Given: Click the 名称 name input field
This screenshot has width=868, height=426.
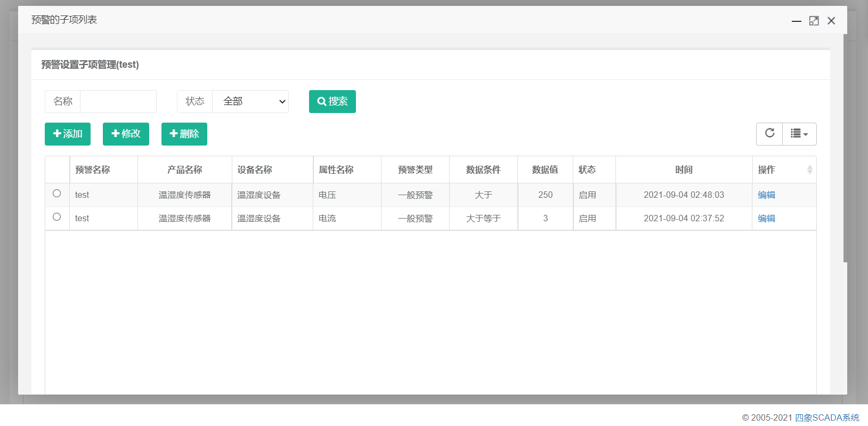Looking at the screenshot, I should [x=118, y=101].
